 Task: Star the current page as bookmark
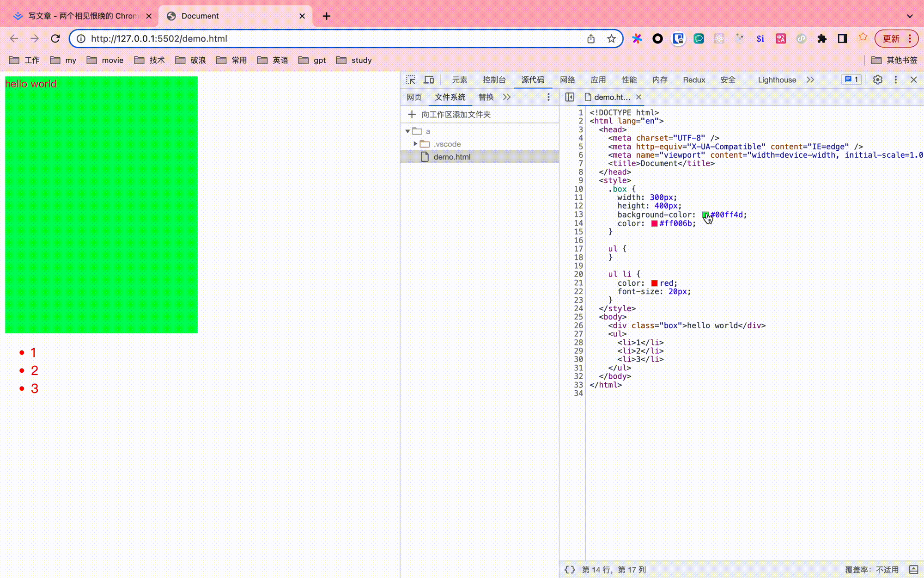click(x=611, y=38)
